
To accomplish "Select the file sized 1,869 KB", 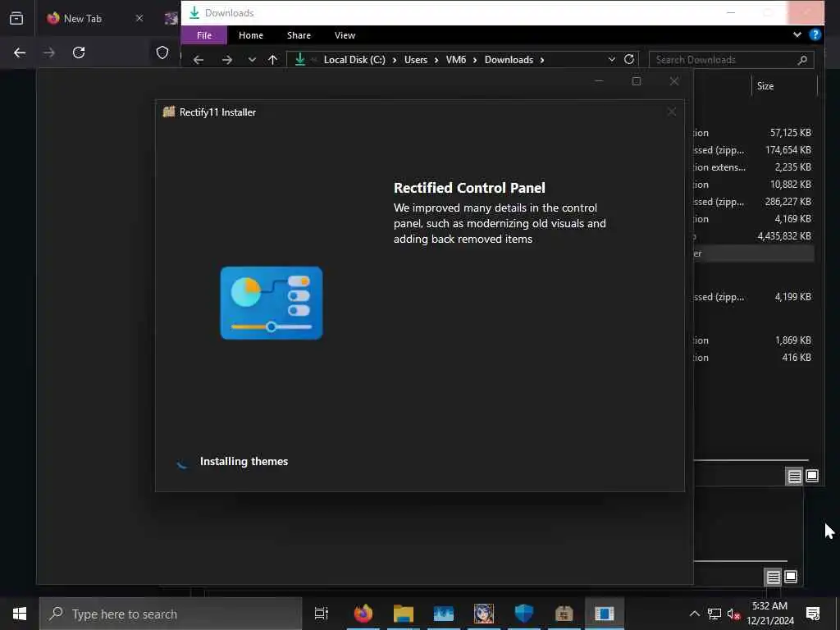I will (x=754, y=340).
